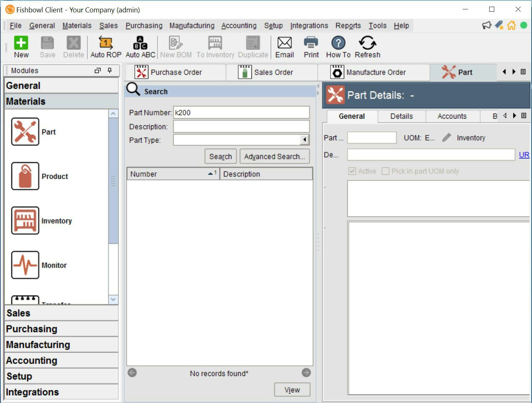
Task: Switch to the Sales Order tab
Action: [272, 72]
